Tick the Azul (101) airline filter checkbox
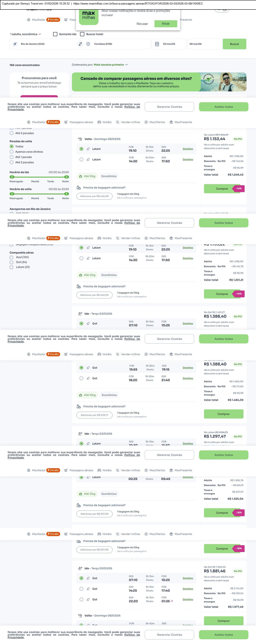This screenshot has width=256, height=644. pyautogui.click(x=12, y=257)
